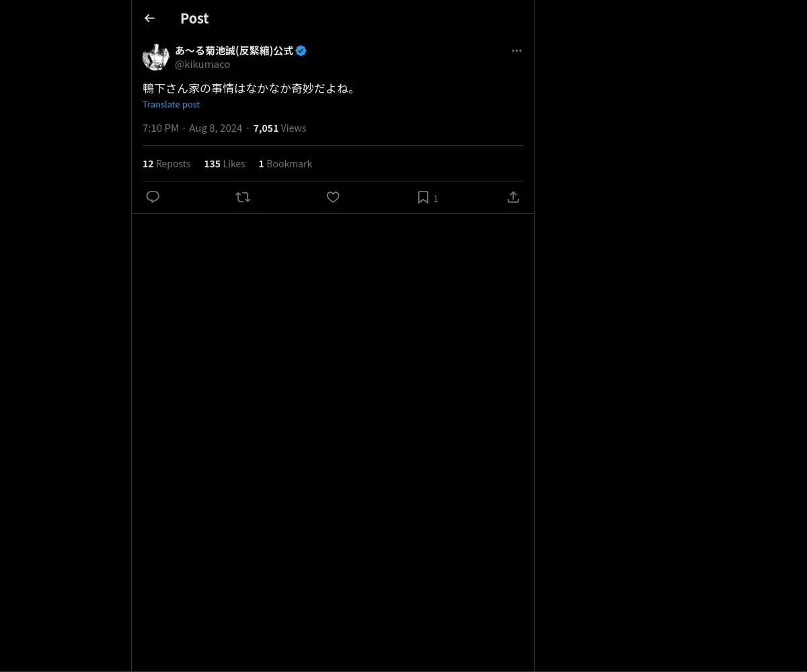Open the share post menu icon

(513, 197)
